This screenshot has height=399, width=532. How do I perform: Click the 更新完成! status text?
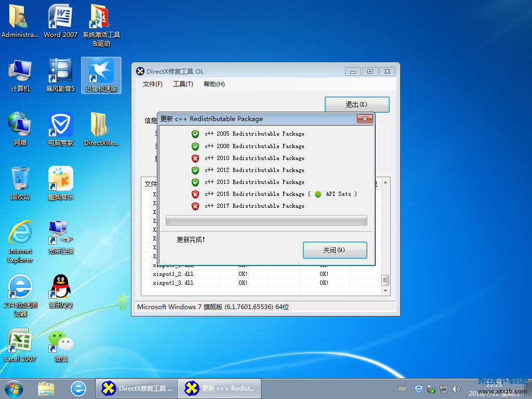click(191, 240)
